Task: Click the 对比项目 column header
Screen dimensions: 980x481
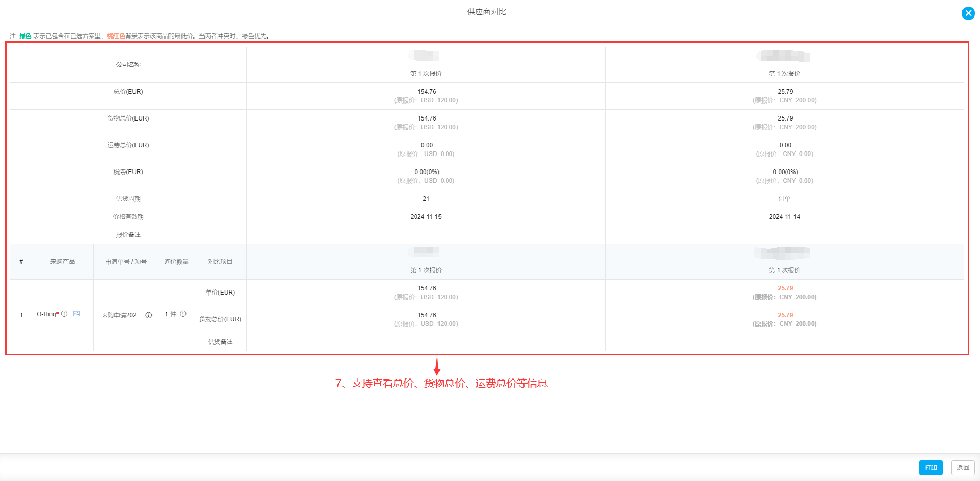Action: pos(220,262)
